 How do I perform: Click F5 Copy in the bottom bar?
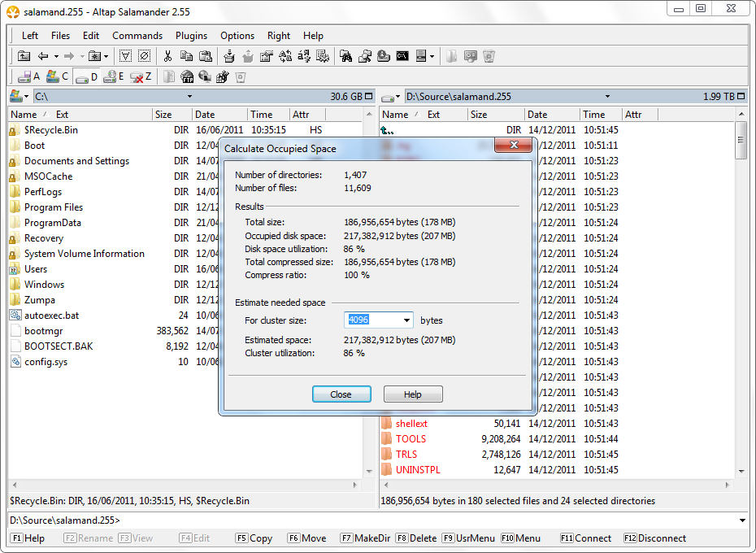(x=254, y=538)
